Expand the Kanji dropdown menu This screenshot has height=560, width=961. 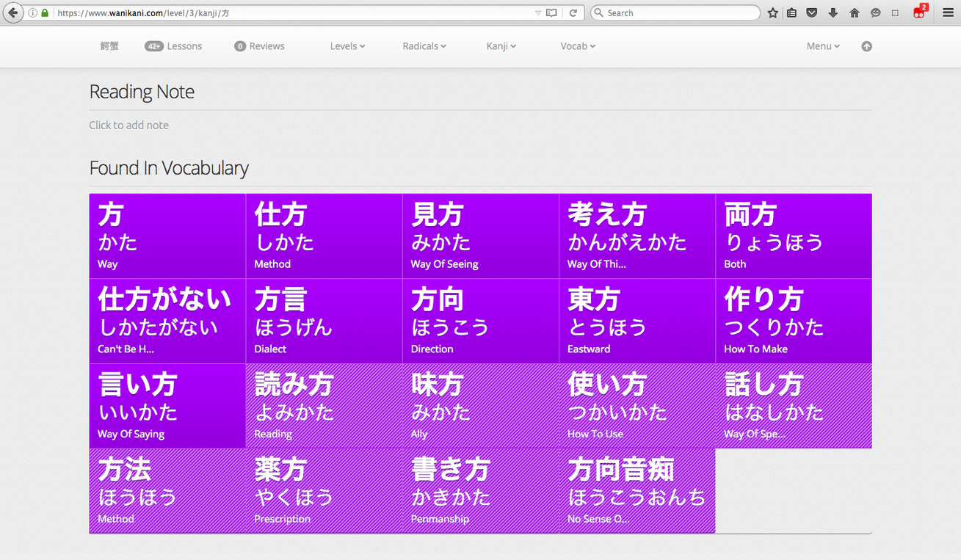[501, 46]
